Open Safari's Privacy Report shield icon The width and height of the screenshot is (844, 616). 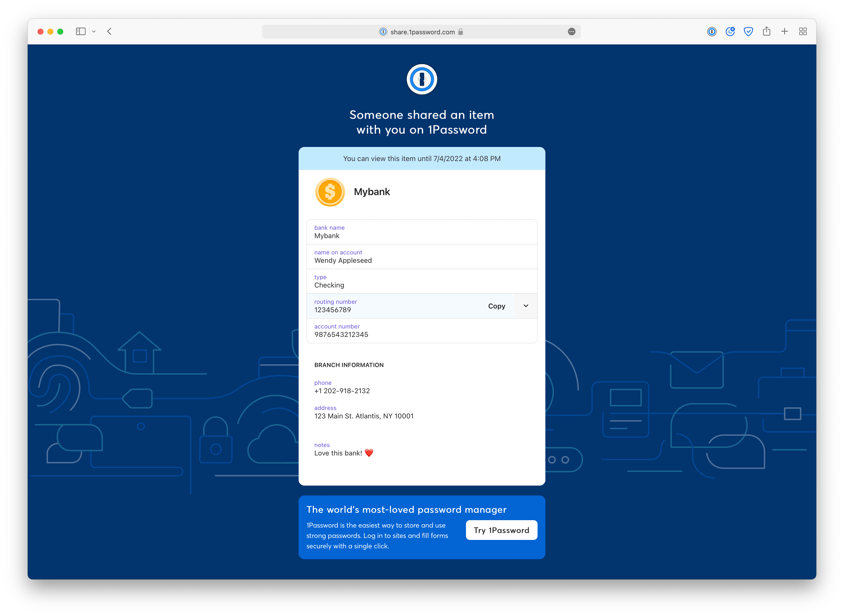(x=749, y=31)
